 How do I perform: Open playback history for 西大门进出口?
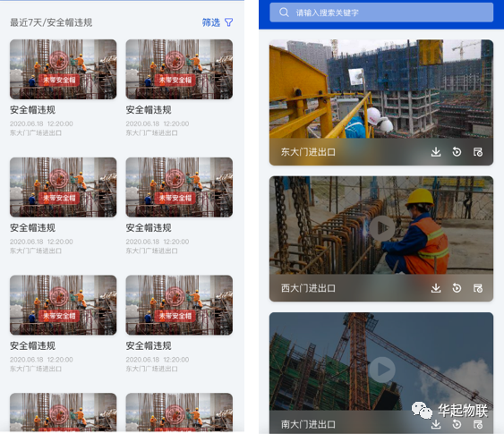457,288
